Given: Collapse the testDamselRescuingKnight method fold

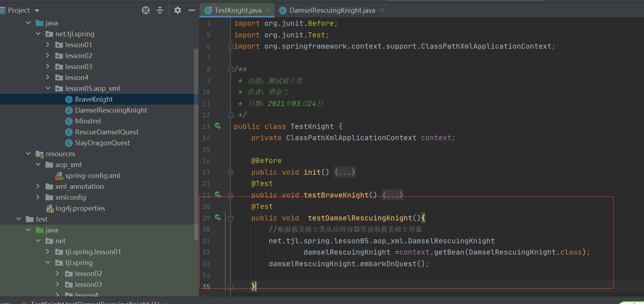Looking at the screenshot, I should 231,218.
